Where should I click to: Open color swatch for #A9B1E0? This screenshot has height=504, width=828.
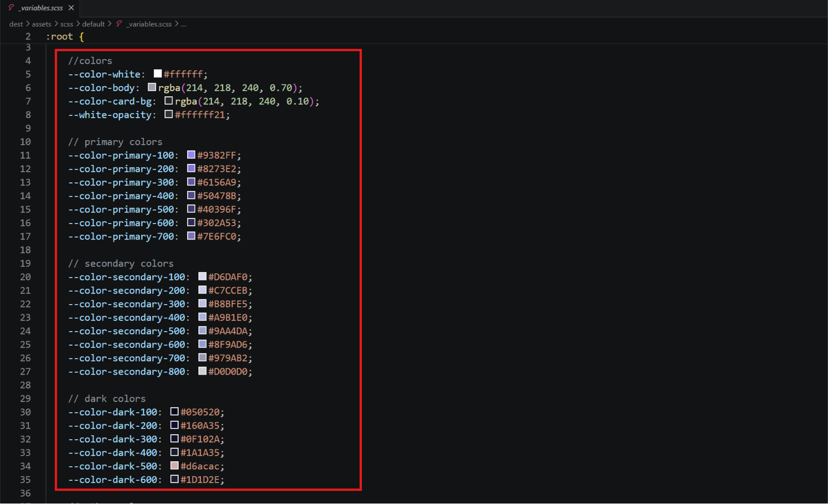(202, 317)
